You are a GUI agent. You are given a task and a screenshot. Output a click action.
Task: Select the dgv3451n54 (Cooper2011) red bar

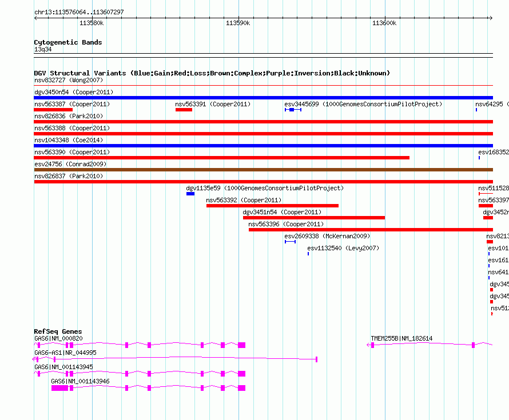314,218
